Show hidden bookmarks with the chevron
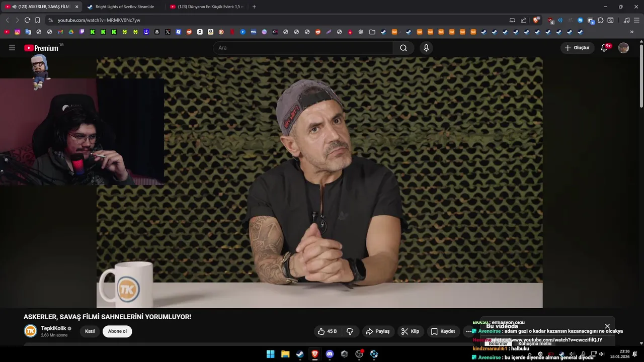 (x=632, y=32)
